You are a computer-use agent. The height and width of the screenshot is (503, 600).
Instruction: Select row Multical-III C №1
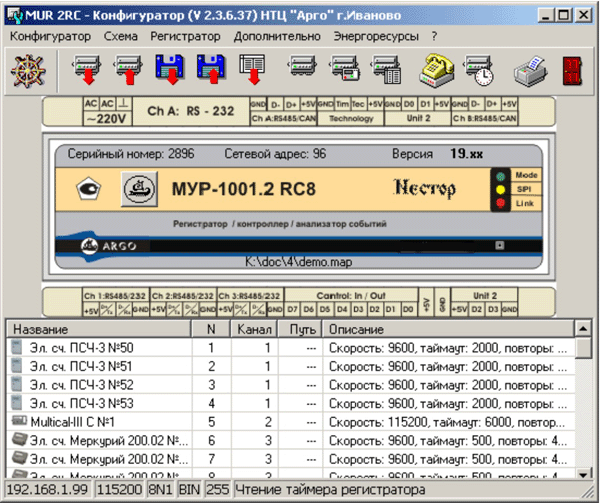[x=291, y=422]
